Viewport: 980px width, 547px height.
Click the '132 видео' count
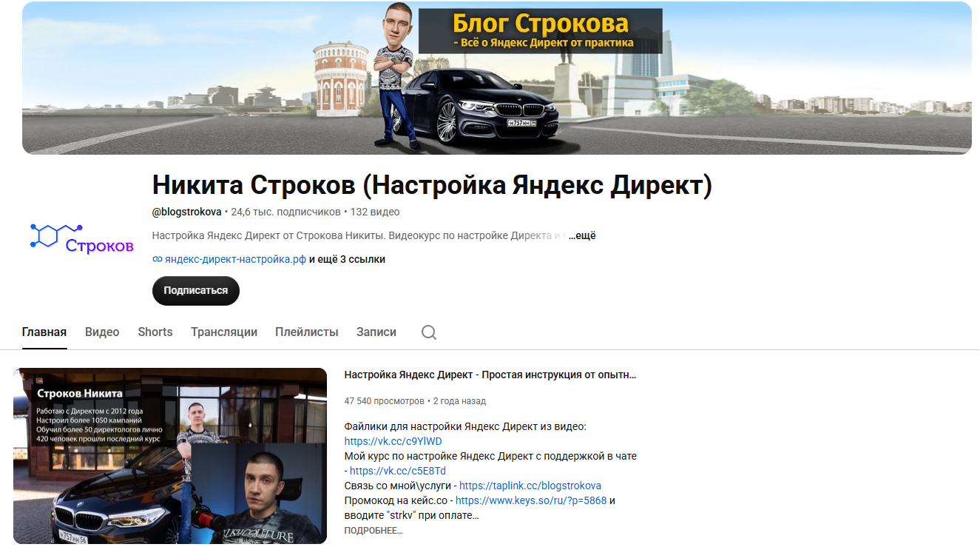click(x=375, y=212)
